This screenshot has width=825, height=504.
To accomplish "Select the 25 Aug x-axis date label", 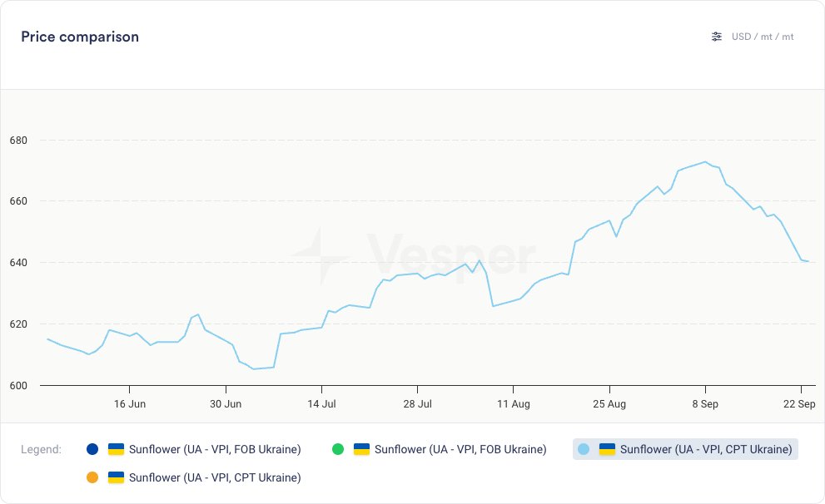I will pyautogui.click(x=609, y=403).
